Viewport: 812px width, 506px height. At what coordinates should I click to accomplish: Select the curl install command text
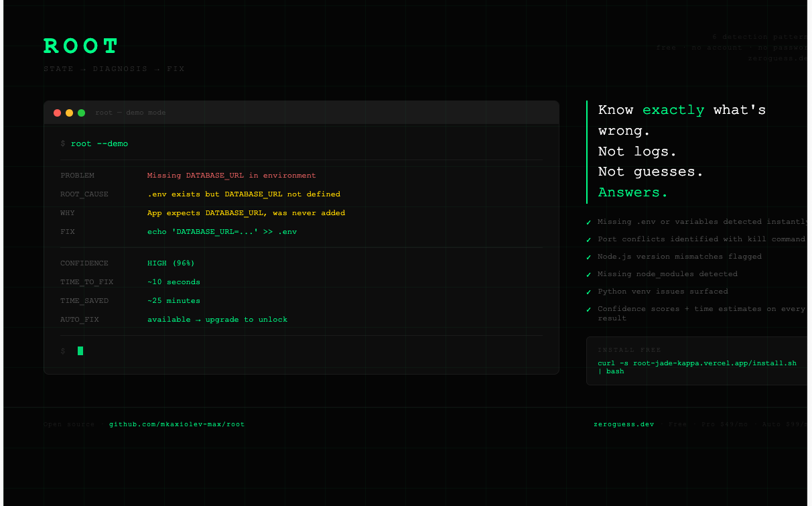[x=697, y=367]
